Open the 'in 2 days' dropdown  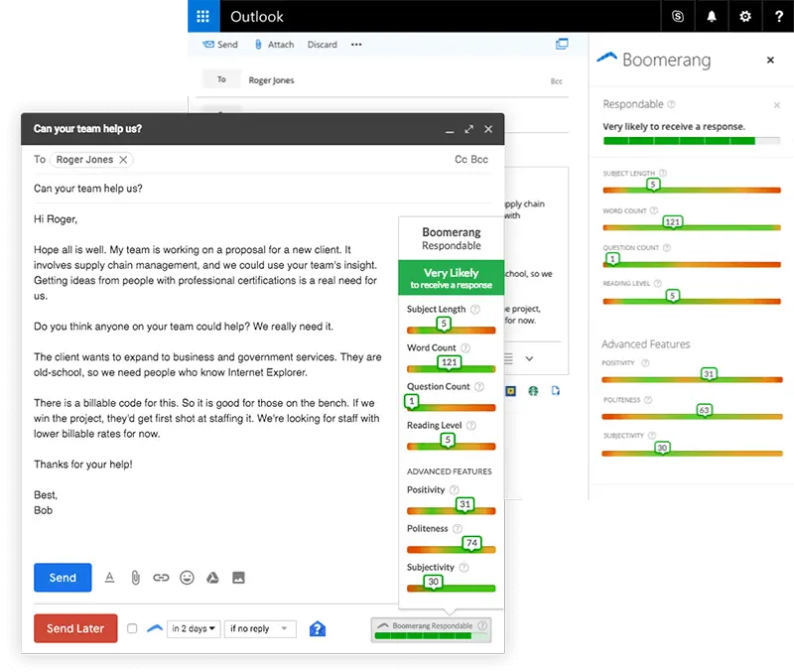click(x=194, y=628)
